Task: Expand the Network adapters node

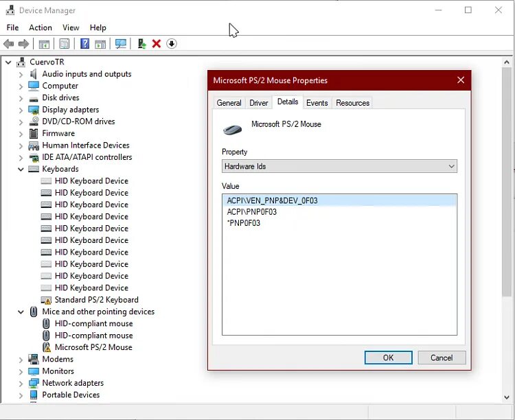Action: [x=21, y=383]
